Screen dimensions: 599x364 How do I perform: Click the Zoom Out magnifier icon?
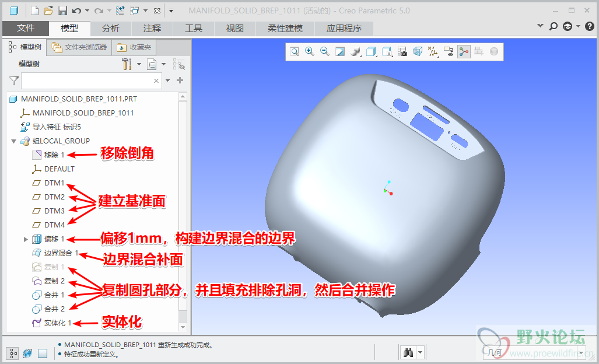coord(325,51)
